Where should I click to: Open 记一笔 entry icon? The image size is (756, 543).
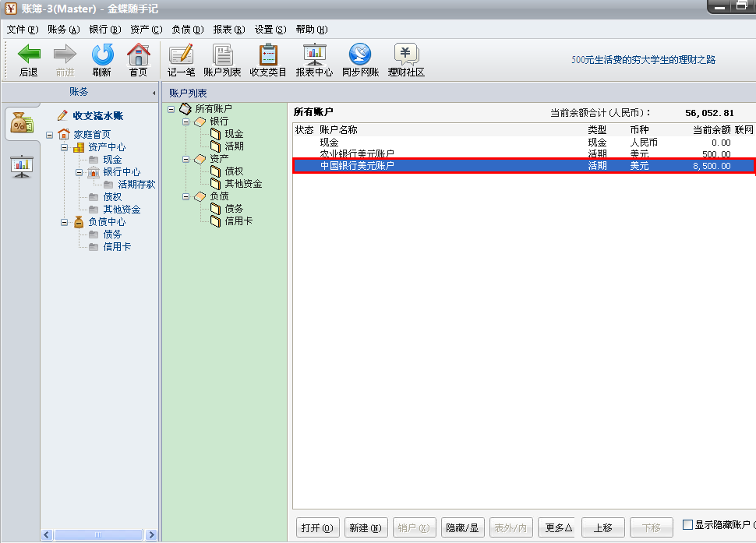182,54
